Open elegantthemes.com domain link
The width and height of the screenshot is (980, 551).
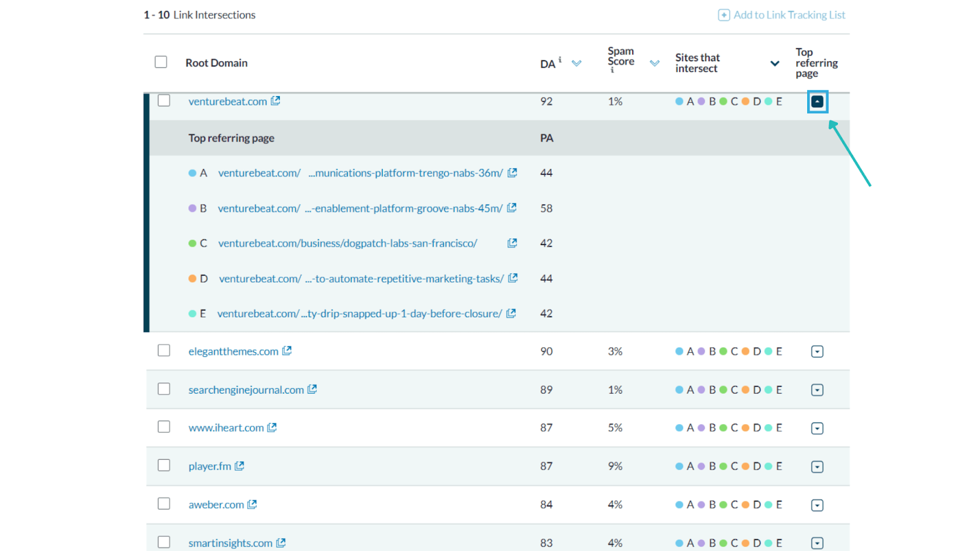click(x=233, y=351)
